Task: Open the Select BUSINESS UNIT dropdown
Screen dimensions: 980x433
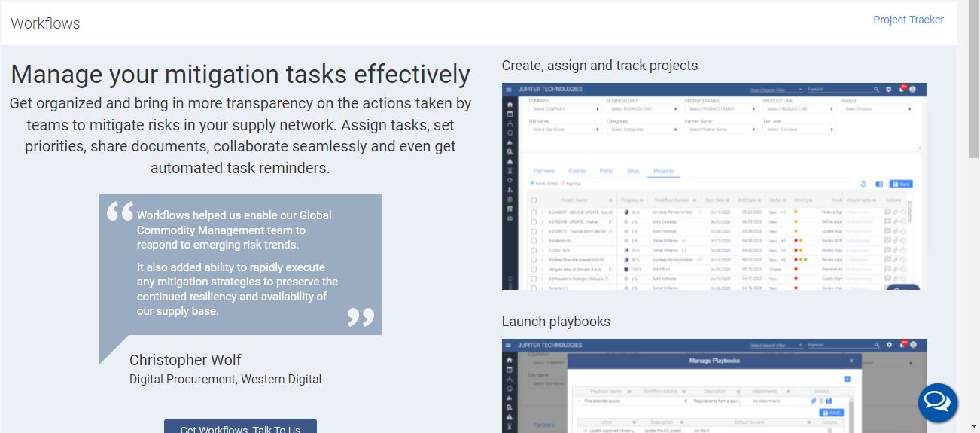Action: pos(643,109)
